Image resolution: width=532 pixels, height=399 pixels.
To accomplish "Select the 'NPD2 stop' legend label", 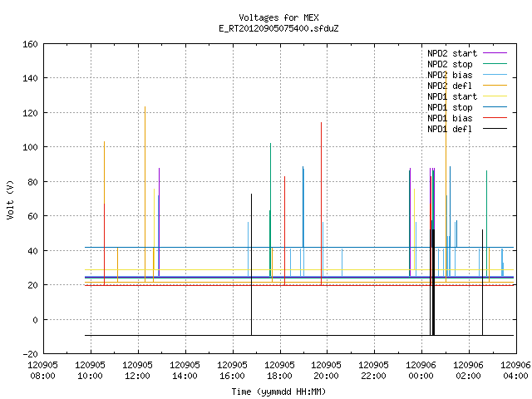I will coord(450,64).
